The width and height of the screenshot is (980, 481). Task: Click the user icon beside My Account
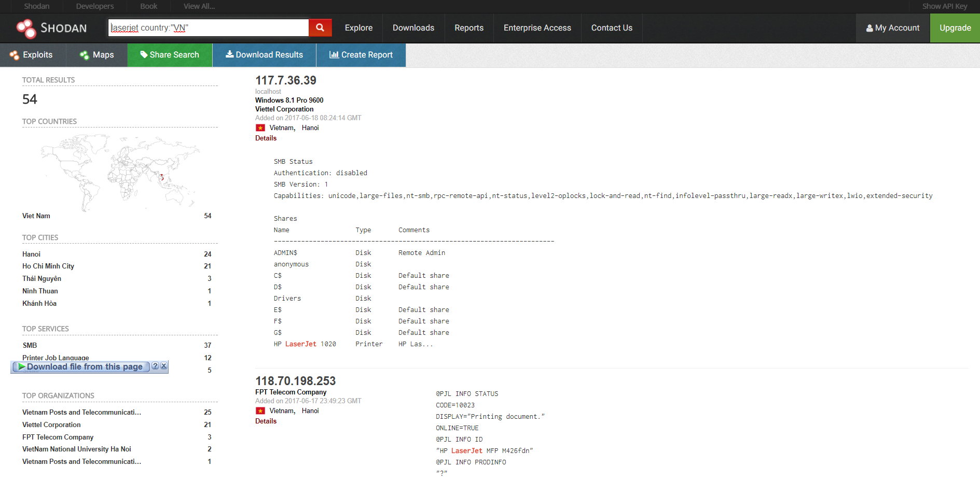[869, 28]
